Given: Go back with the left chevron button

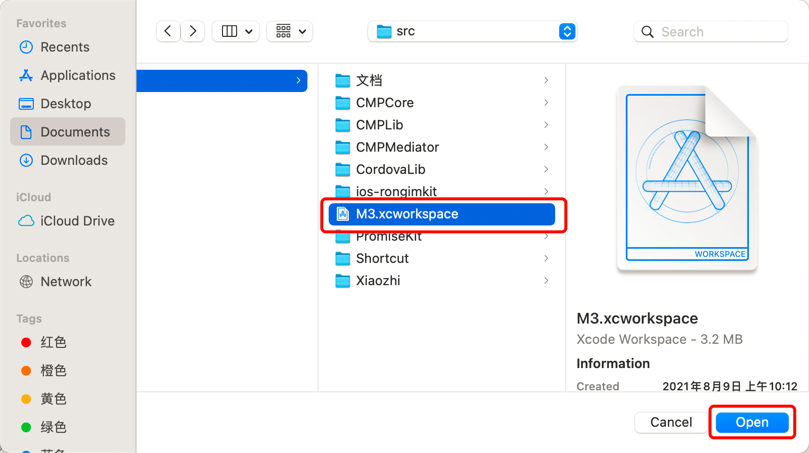Looking at the screenshot, I should (x=168, y=31).
